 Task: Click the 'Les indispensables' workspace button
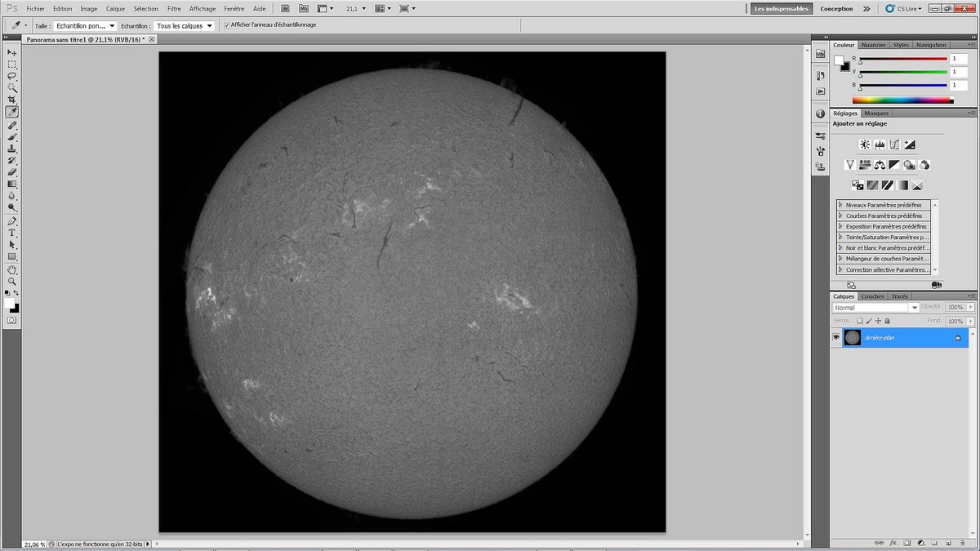point(782,9)
